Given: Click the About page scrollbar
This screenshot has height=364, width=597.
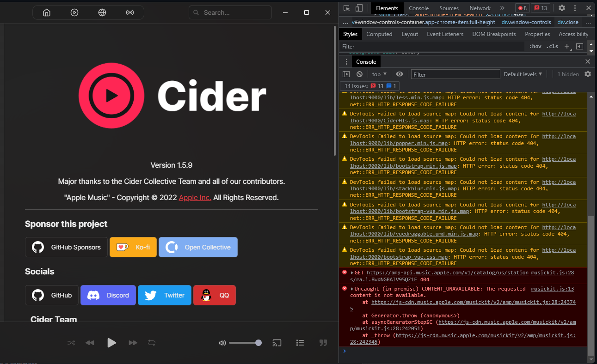Looking at the screenshot, I should (x=335, y=90).
